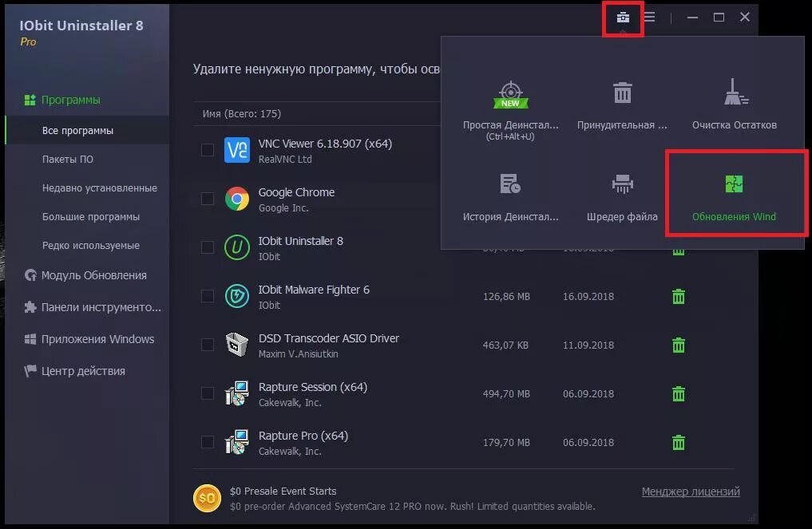Select 16.09.2018 install date
This screenshot has height=529, width=812.
tap(588, 297)
